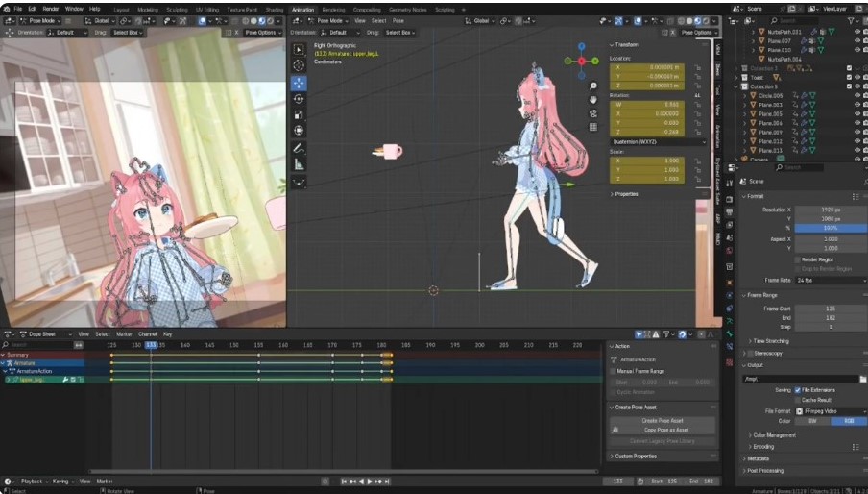Play animation in reverse
Screen dimensions: 868x494
(361, 482)
